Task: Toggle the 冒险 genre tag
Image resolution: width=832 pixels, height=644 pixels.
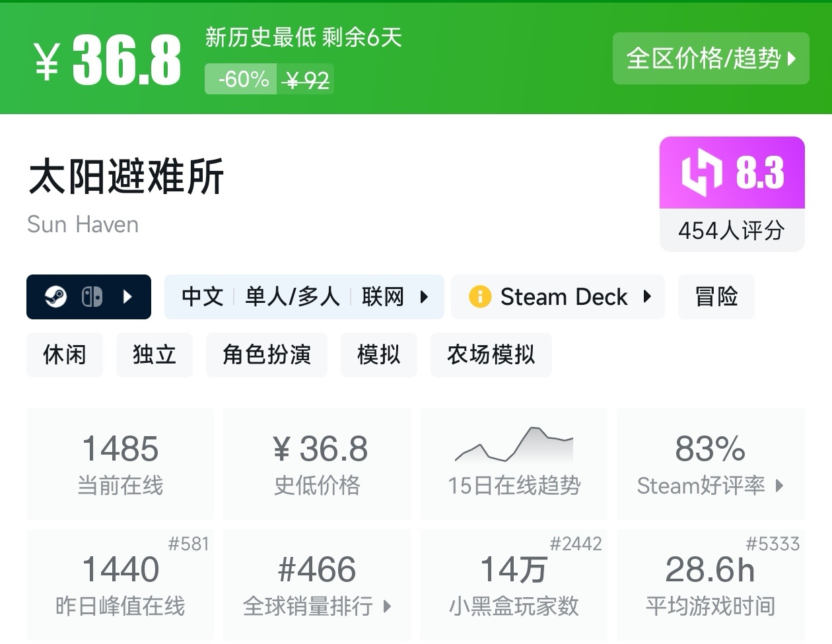Action: (716, 297)
